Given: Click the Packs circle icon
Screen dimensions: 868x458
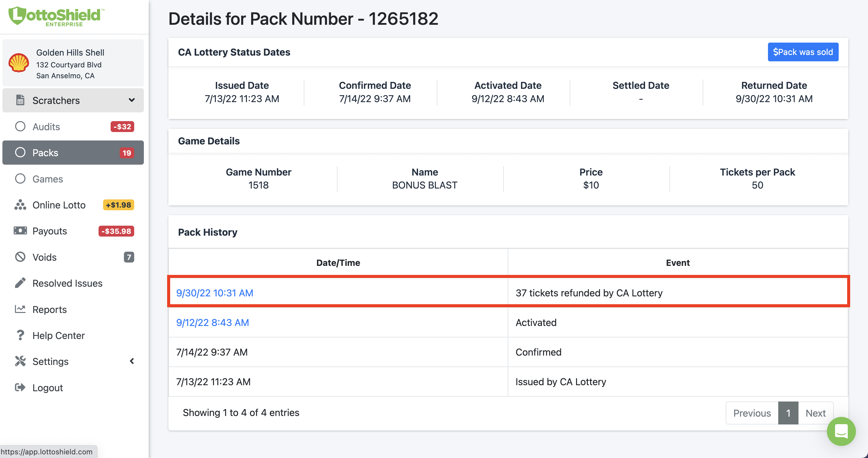Looking at the screenshot, I should pos(20,152).
